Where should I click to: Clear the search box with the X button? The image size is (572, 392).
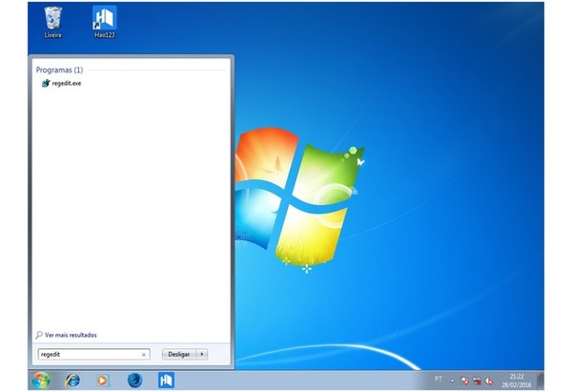[144, 355]
